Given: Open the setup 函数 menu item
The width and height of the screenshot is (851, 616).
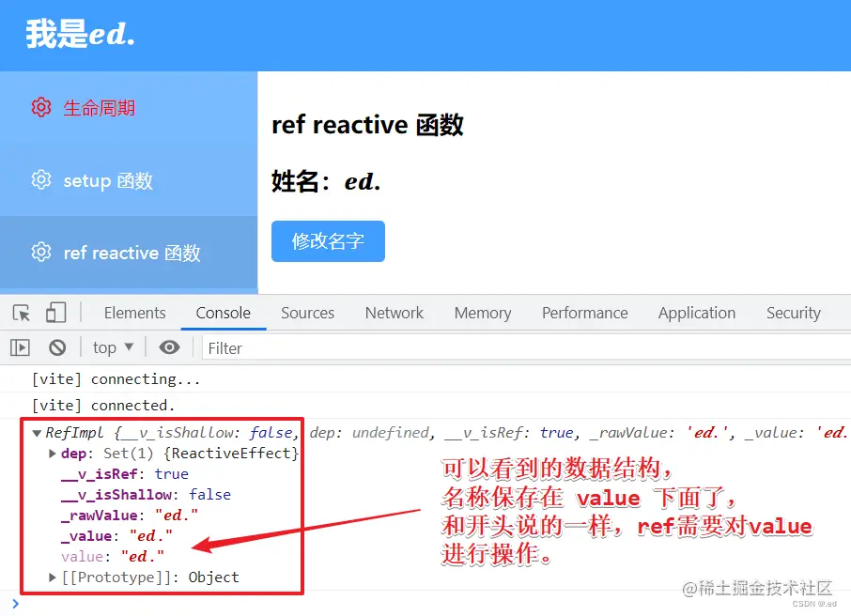Looking at the screenshot, I should tap(129, 179).
